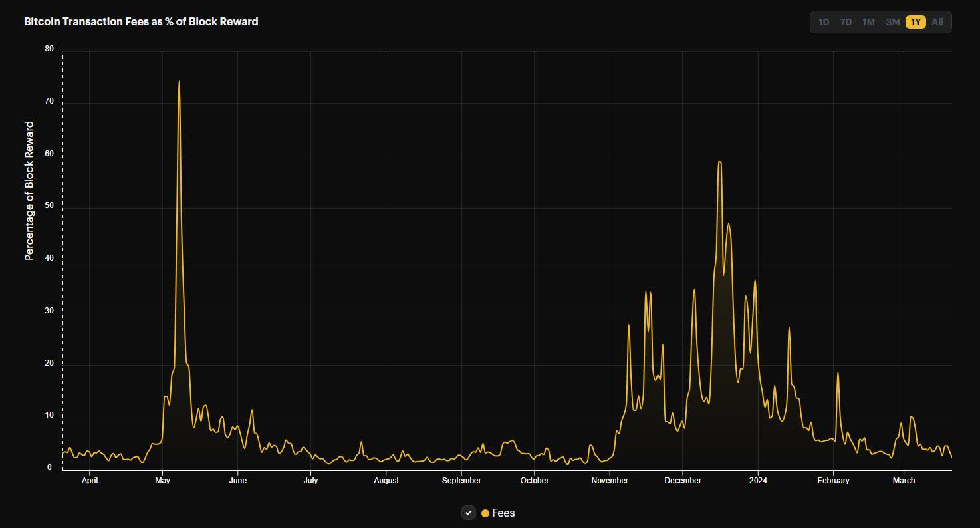Toggle the Fees series checkbox
Viewport: 980px width, 528px height.
[x=469, y=513]
